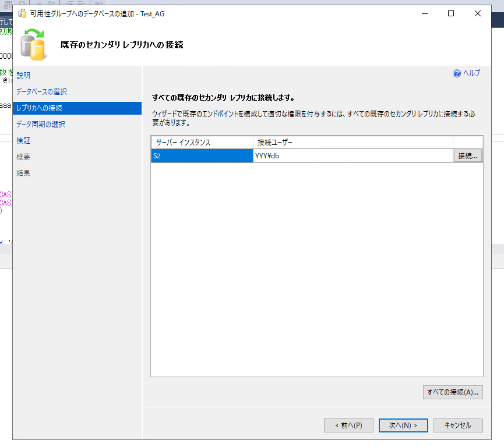
Task: Select the レプリカへの接続 page
Action: (77, 108)
